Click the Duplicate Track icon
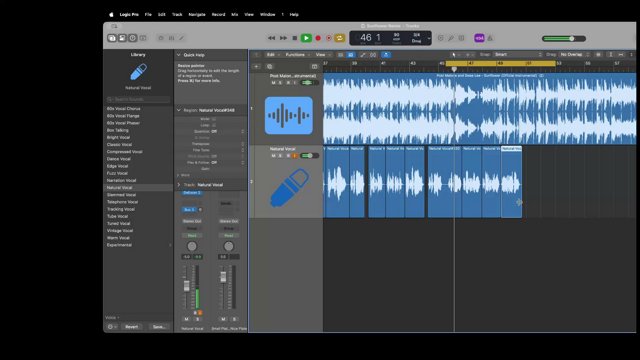Image resolution: width=640 pixels, height=360 pixels. (269, 66)
